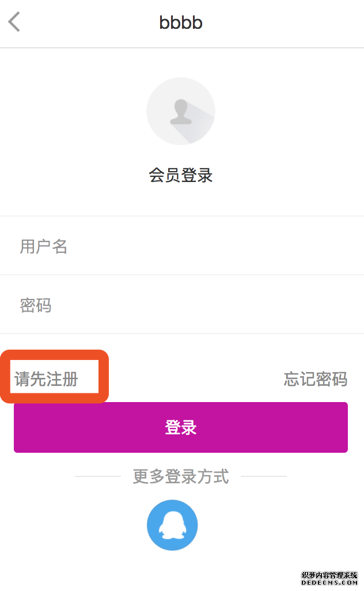This screenshot has width=364, height=591.
Task: Click empty space right of 用户名 placeholder
Action: coord(215,247)
